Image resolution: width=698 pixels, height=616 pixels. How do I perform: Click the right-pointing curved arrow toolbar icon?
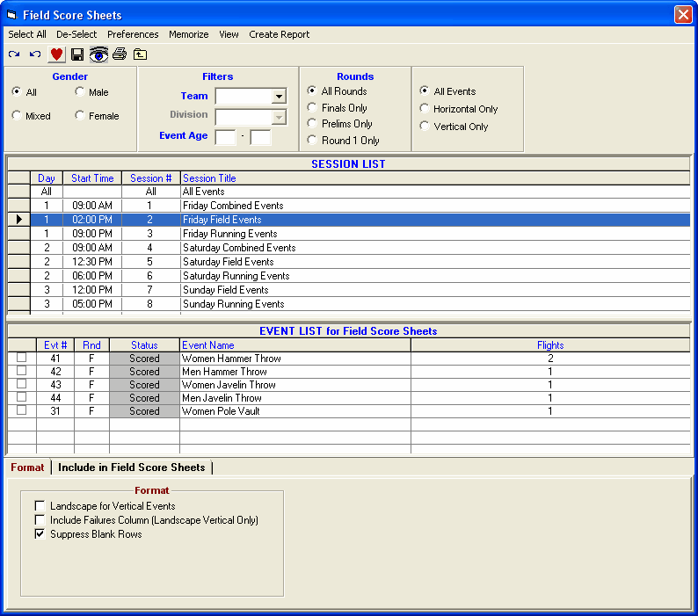pyautogui.click(x=14, y=54)
